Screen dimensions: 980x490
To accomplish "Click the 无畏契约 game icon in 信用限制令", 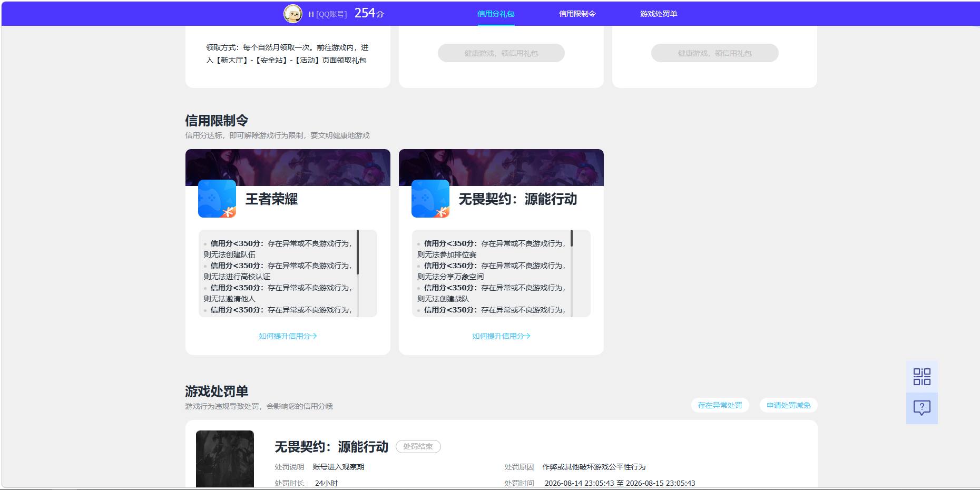I will coord(430,199).
